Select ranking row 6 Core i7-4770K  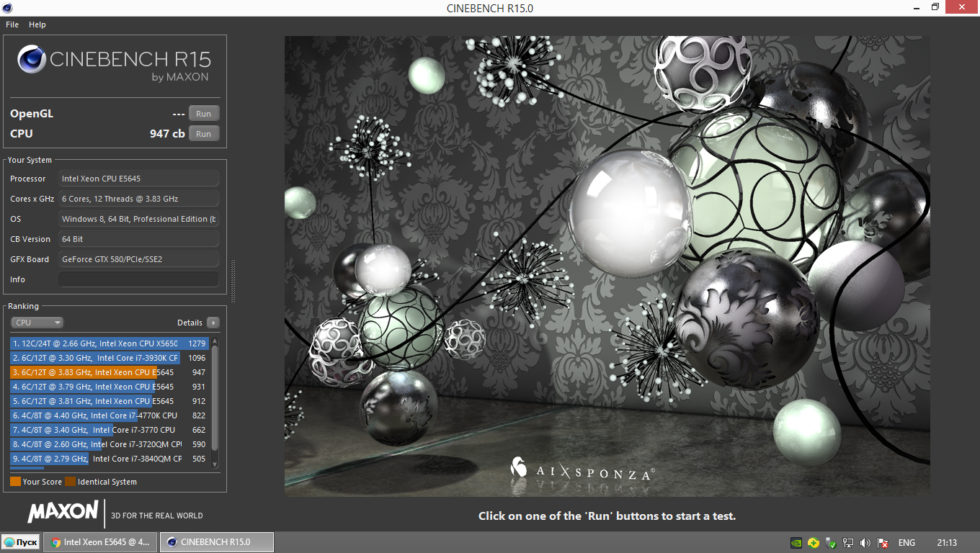110,415
